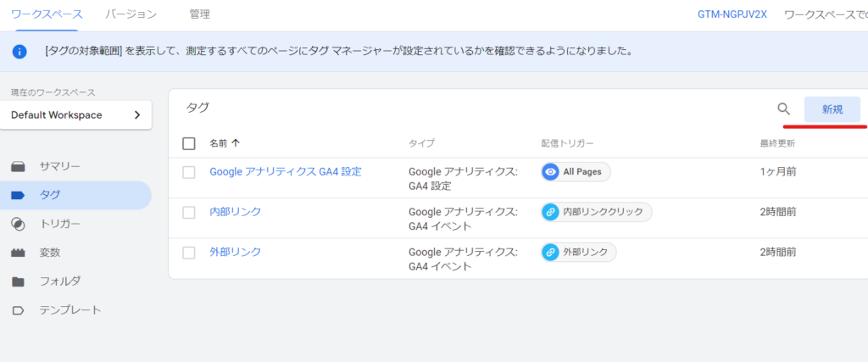Tick the 内部リンク tag checkbox
The image size is (868, 362).
click(x=189, y=212)
